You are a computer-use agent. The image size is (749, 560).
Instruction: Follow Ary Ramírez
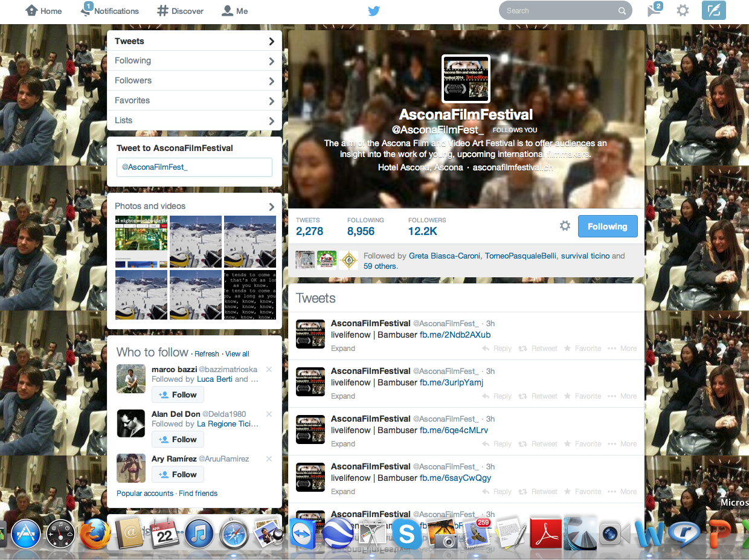point(178,474)
